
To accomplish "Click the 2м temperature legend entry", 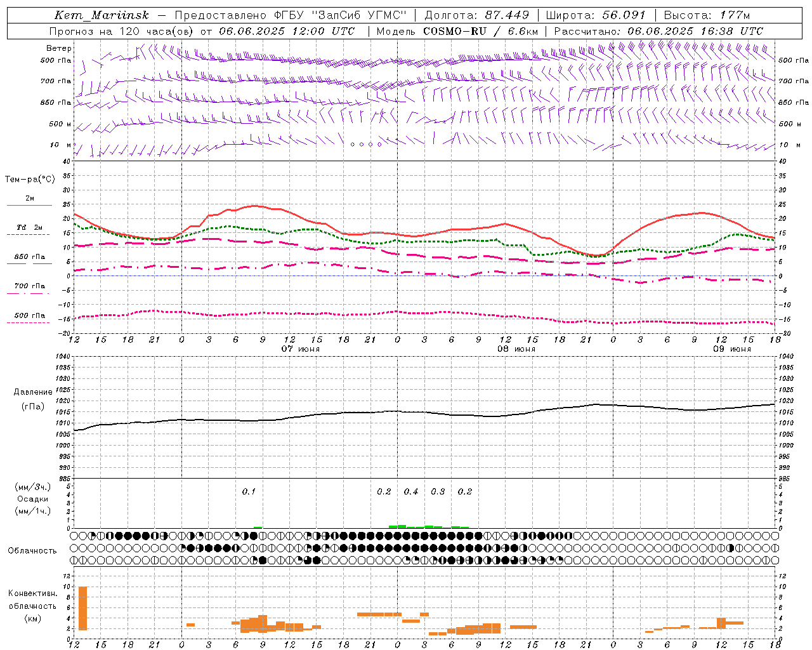I will point(30,201).
